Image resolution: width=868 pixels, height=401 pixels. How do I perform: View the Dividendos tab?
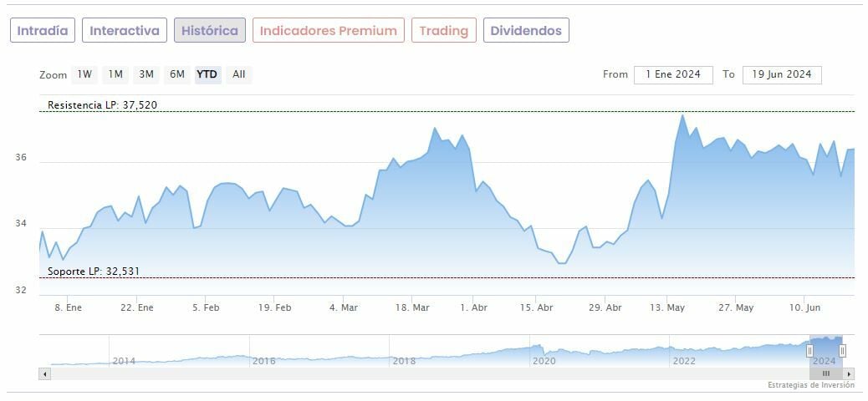pyautogui.click(x=526, y=31)
